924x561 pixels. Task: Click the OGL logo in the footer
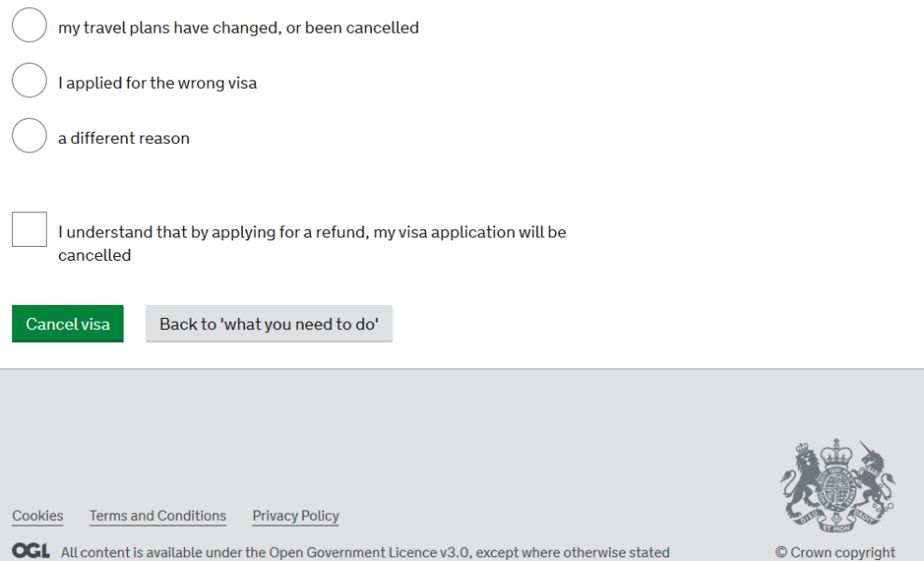31,551
